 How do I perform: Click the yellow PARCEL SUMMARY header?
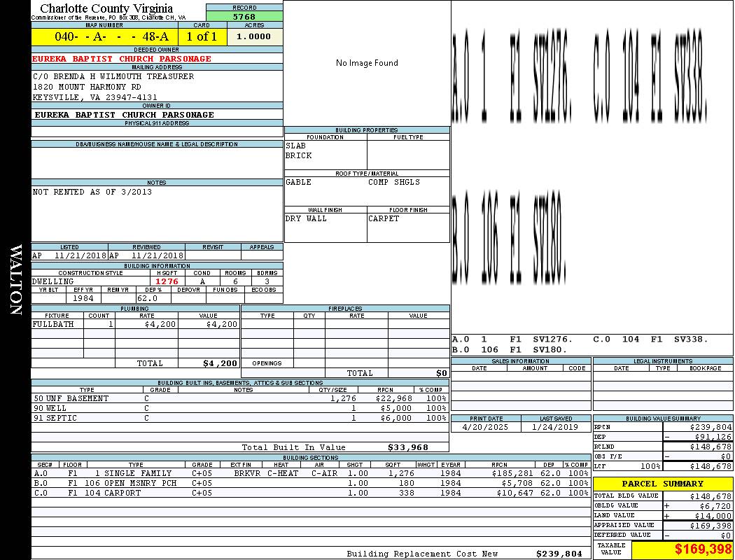pyautogui.click(x=663, y=484)
